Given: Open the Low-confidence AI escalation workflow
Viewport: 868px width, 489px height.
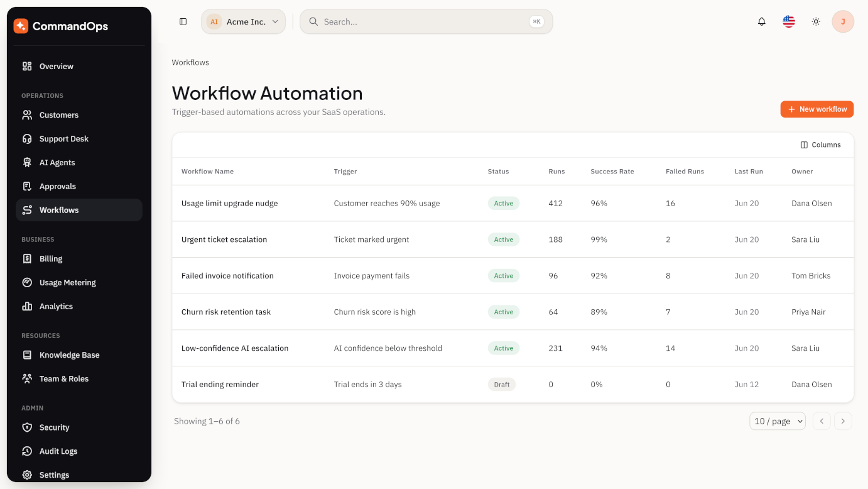Looking at the screenshot, I should pos(235,348).
